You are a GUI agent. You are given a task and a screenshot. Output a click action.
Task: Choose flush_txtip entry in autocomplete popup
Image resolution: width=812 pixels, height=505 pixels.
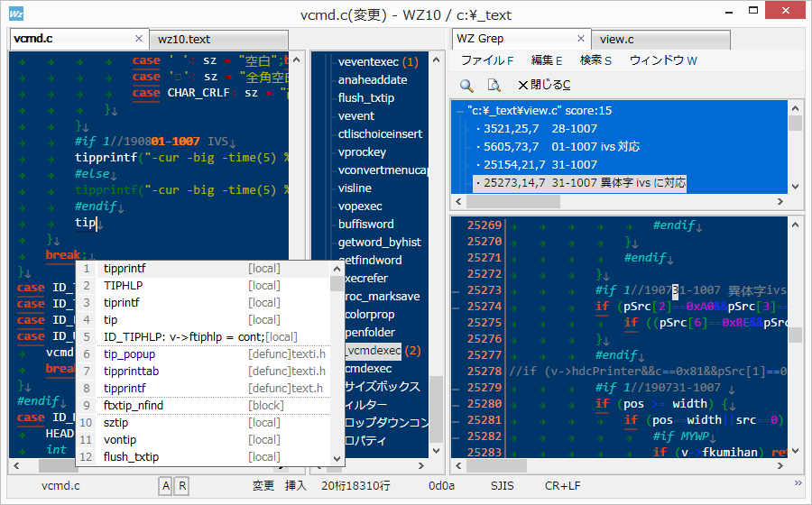203,456
